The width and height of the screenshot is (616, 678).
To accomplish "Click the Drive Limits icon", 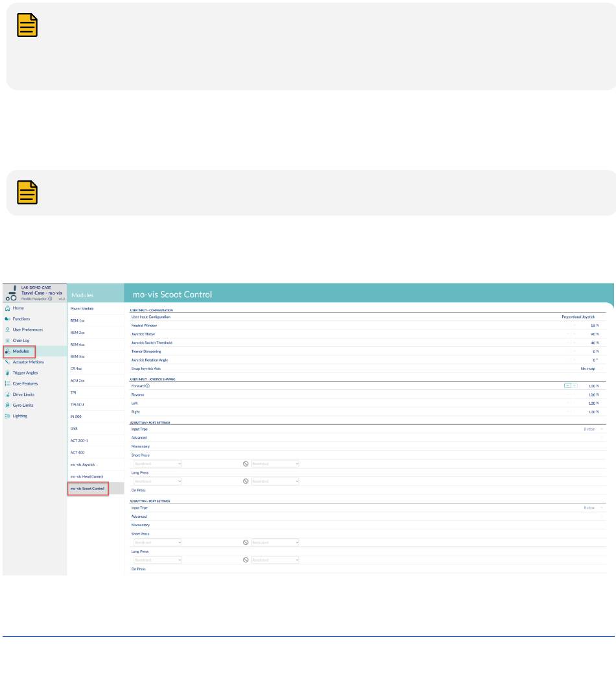I will coord(7,394).
